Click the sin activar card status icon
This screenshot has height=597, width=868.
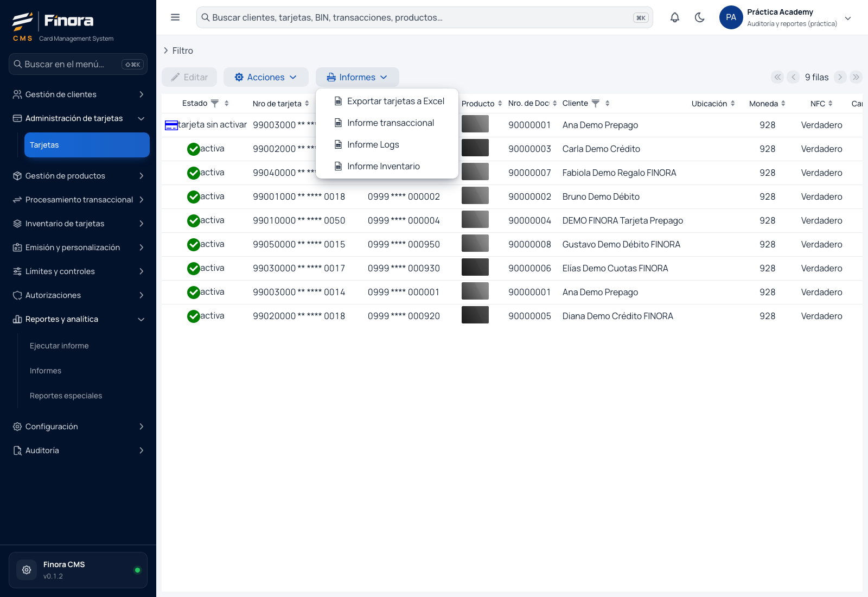tap(171, 125)
